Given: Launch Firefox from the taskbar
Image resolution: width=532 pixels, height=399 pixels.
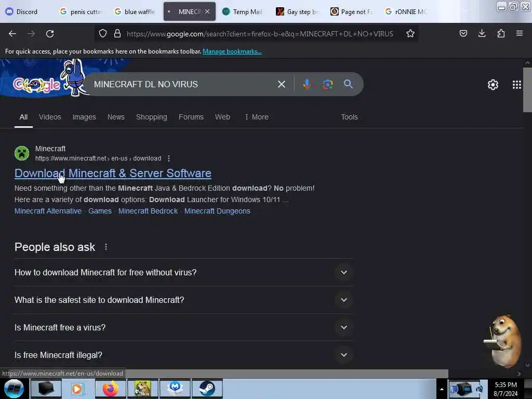Looking at the screenshot, I should pyautogui.click(x=110, y=389).
